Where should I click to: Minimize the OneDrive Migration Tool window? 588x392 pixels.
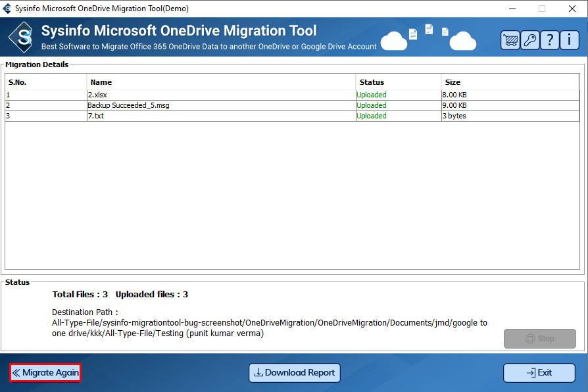(x=512, y=9)
